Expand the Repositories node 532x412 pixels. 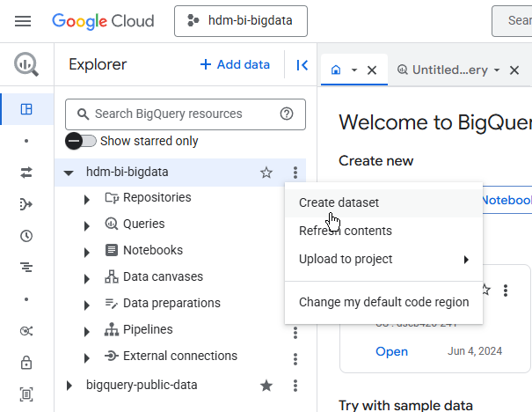(x=87, y=199)
